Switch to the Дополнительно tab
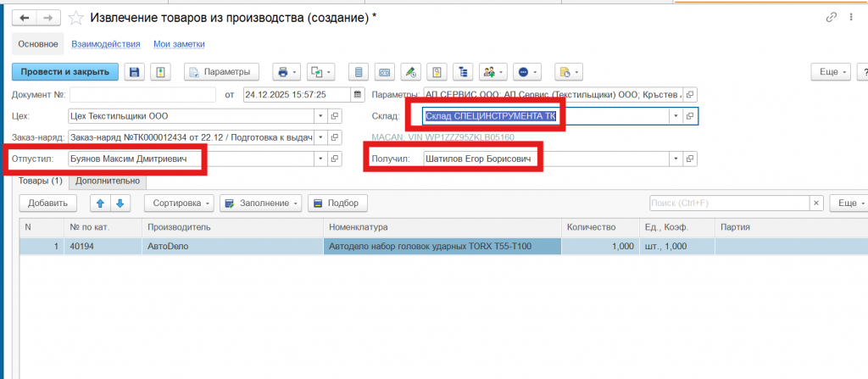The height and width of the screenshot is (379, 868). coord(108,181)
